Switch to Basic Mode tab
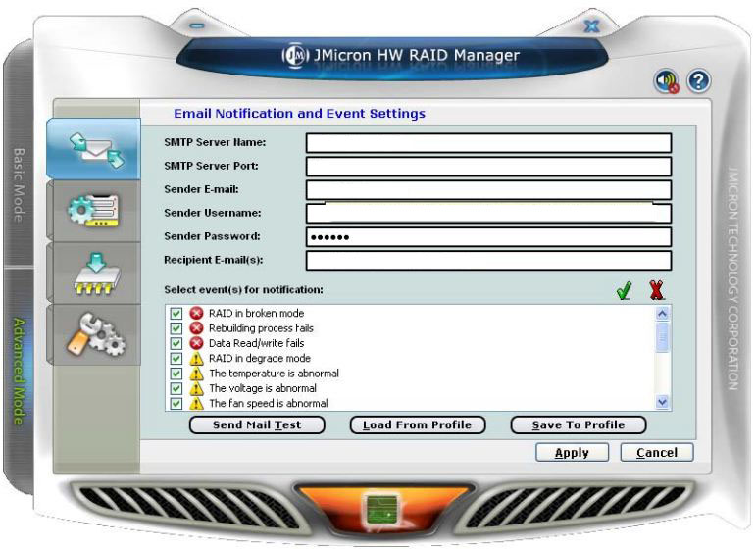The width and height of the screenshot is (756, 549). (x=19, y=185)
